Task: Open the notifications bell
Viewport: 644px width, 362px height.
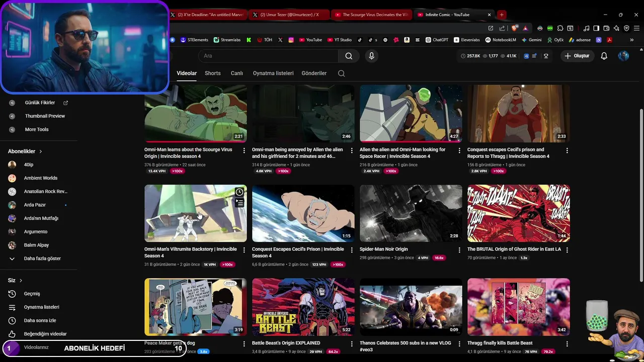Action: click(604, 56)
